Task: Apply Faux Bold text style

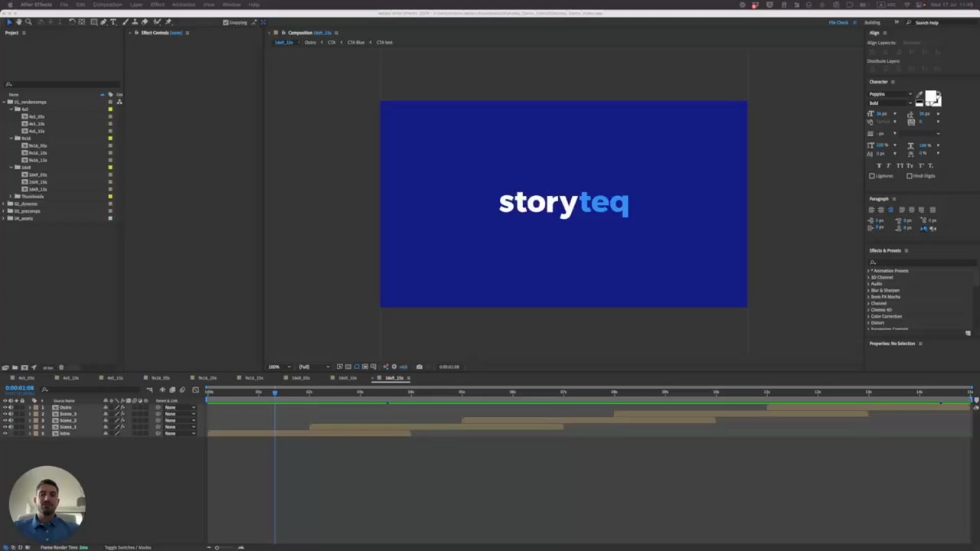Action: [879, 166]
